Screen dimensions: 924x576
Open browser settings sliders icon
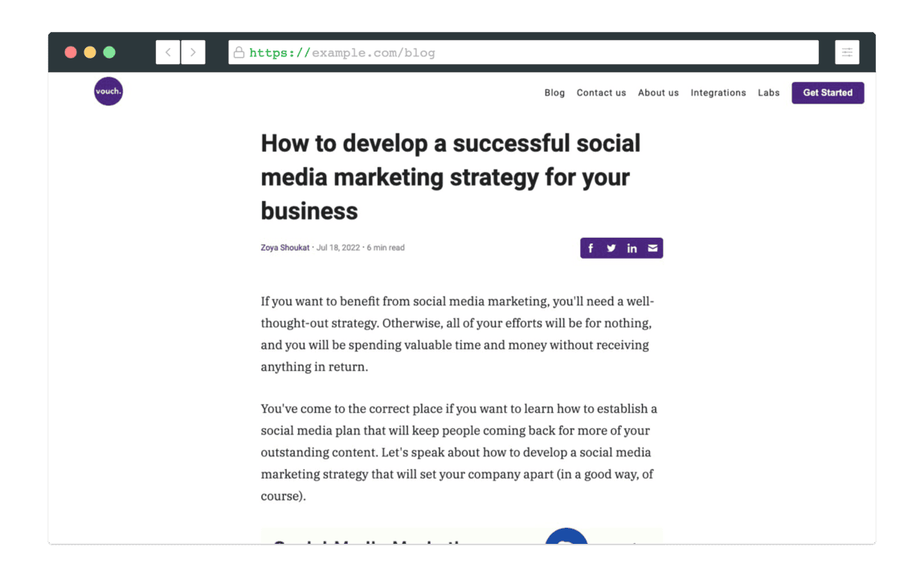[x=847, y=52]
